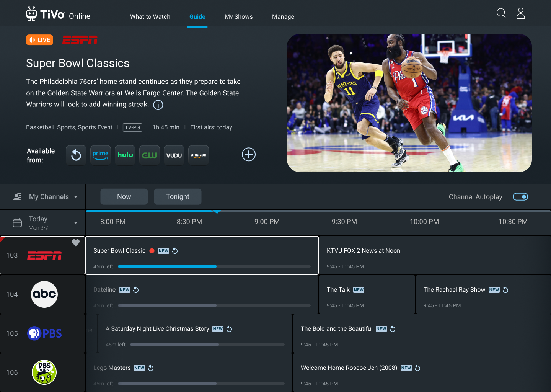Click the Super Bowl Classics title

point(78,63)
